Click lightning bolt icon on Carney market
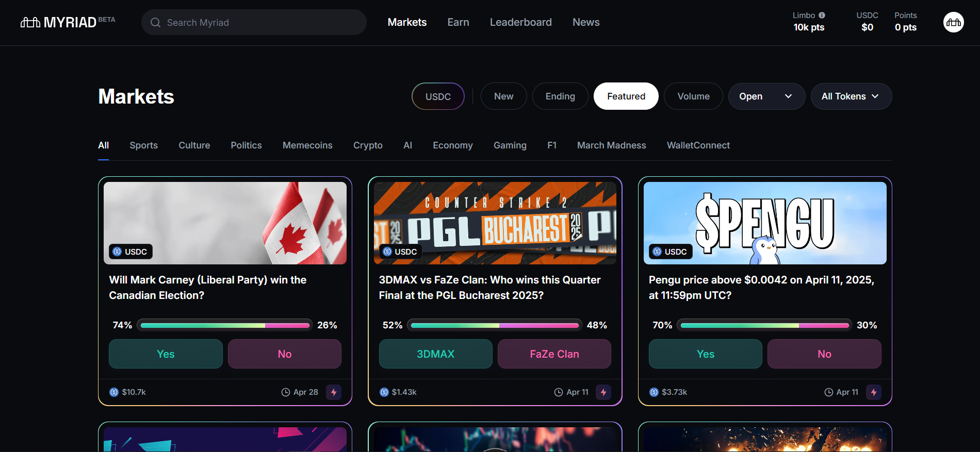980x452 pixels. (334, 392)
